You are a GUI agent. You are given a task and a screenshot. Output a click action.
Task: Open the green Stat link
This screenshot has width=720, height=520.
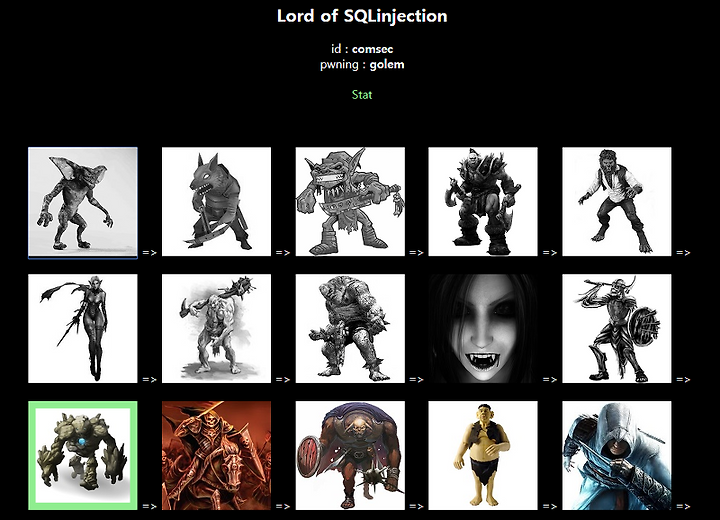click(362, 95)
